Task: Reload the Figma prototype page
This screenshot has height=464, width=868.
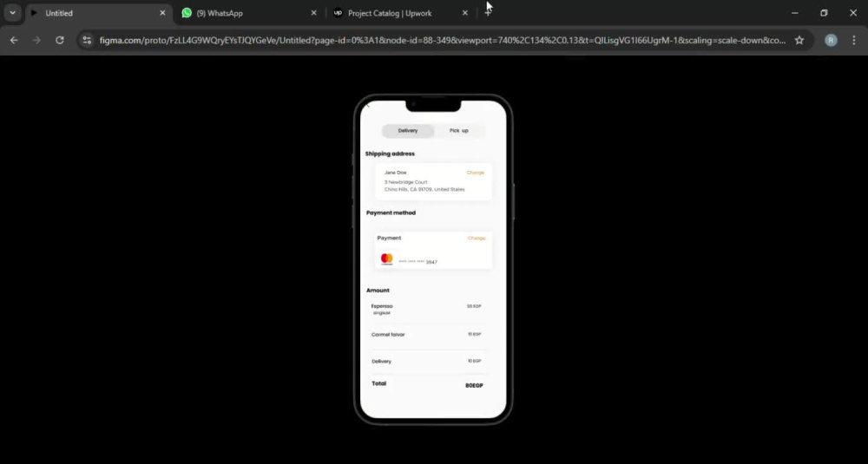Action: tap(59, 41)
